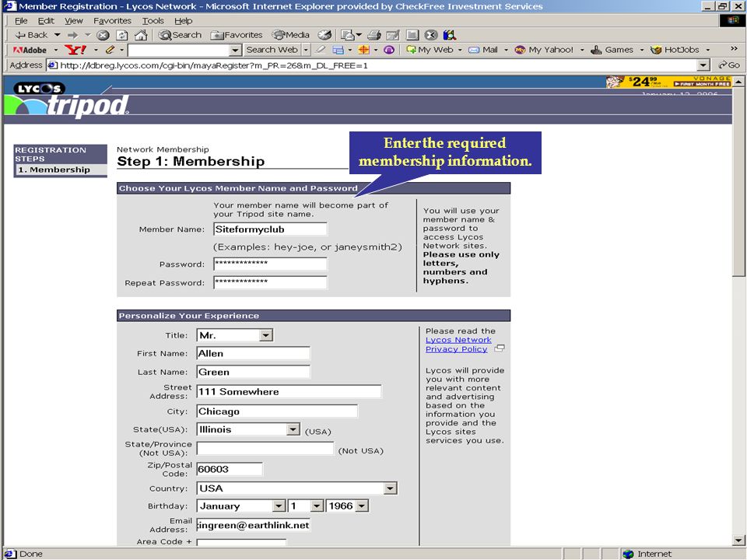Click the My Yahoo! toolbar button

pos(545,50)
